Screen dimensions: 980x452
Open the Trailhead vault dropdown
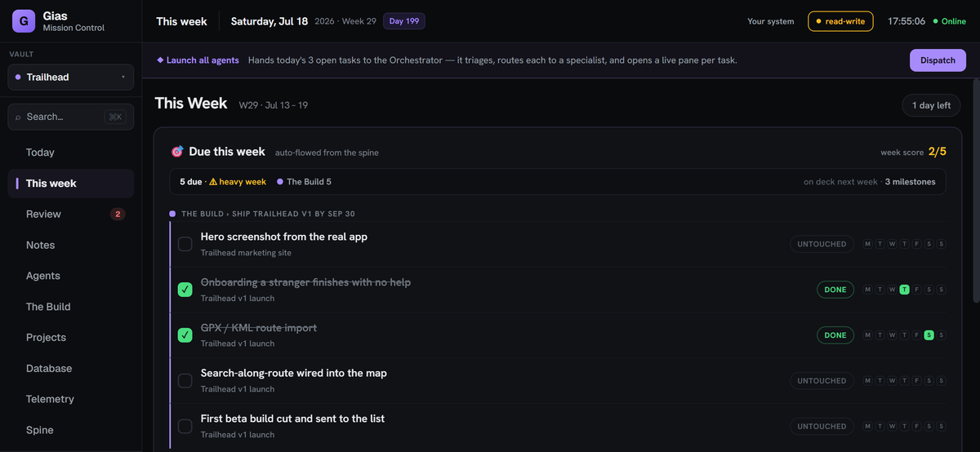coord(71,78)
